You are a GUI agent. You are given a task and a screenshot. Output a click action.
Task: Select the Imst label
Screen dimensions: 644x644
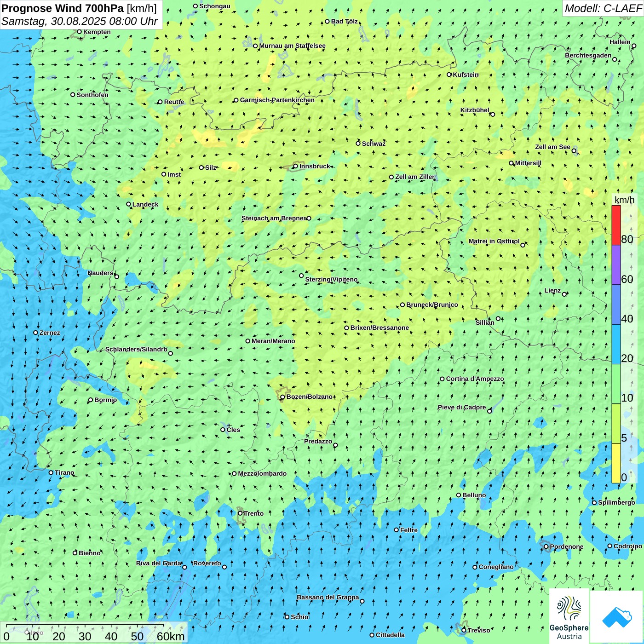[174, 174]
